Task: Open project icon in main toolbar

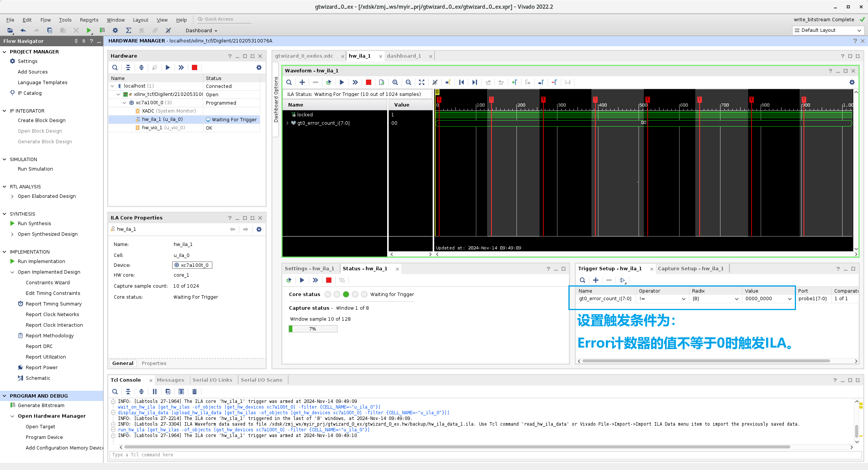Action: (x=10, y=30)
